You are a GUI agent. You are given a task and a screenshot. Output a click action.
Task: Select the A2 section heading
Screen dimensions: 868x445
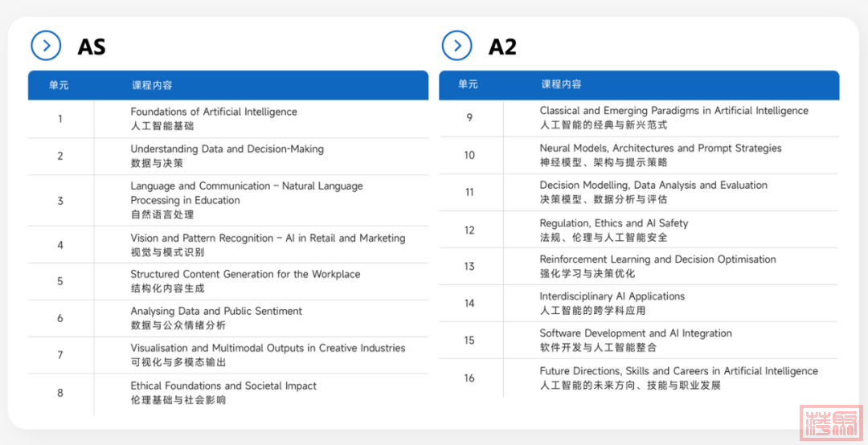pyautogui.click(x=502, y=47)
